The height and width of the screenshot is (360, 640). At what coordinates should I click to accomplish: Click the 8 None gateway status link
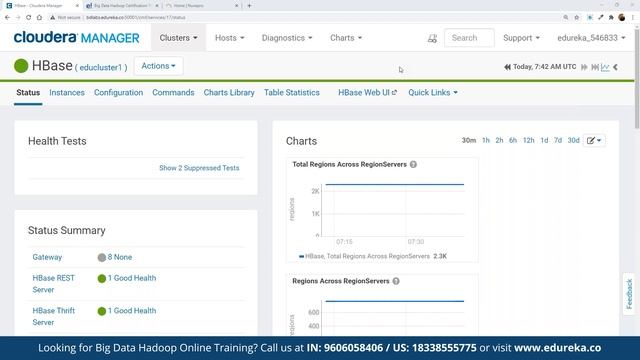click(120, 257)
